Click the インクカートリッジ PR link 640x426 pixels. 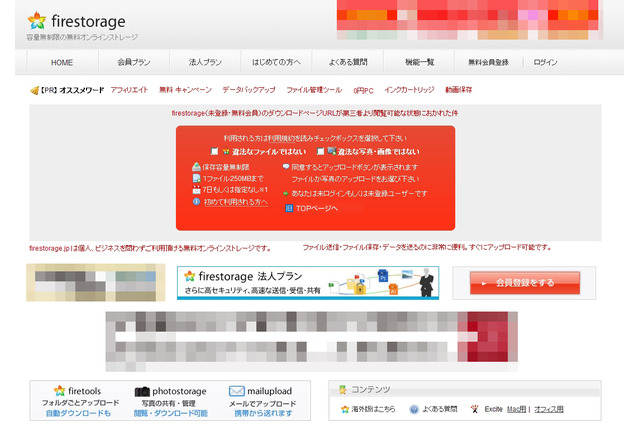409,90
